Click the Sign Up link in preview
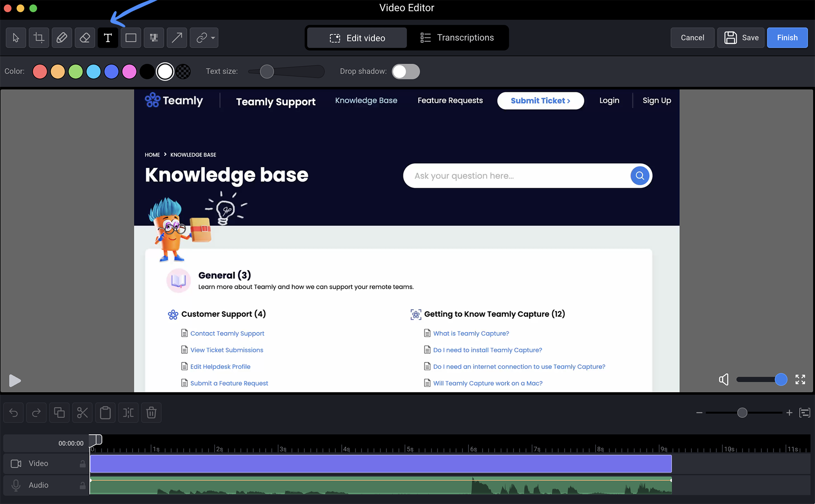Image resolution: width=815 pixels, height=504 pixels. [657, 101]
